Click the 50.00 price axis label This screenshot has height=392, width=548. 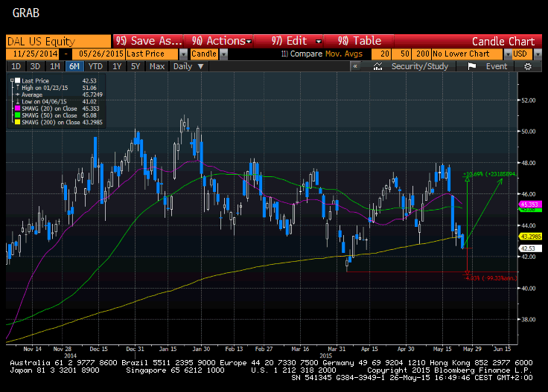[x=528, y=132]
